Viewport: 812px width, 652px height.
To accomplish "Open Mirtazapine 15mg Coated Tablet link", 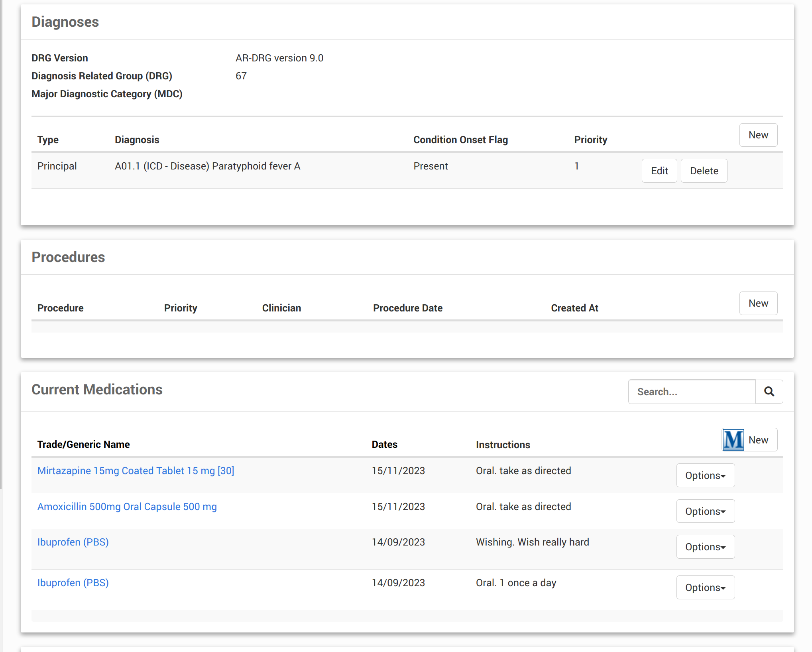I will pos(136,471).
